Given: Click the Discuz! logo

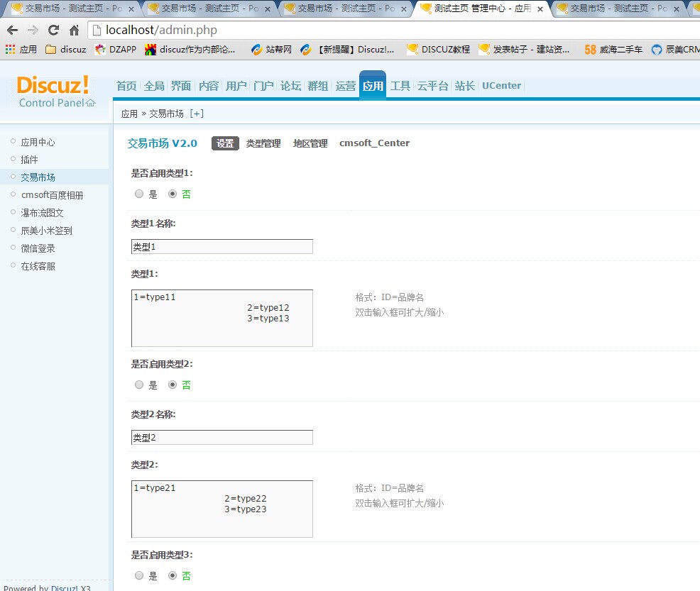Looking at the screenshot, I should point(53,84).
